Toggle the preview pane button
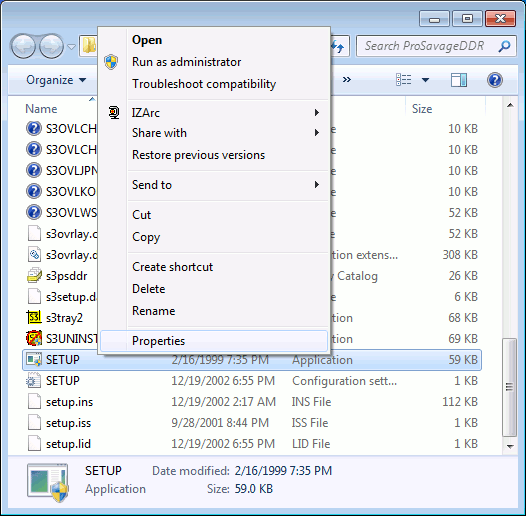526x516 pixels. (459, 80)
